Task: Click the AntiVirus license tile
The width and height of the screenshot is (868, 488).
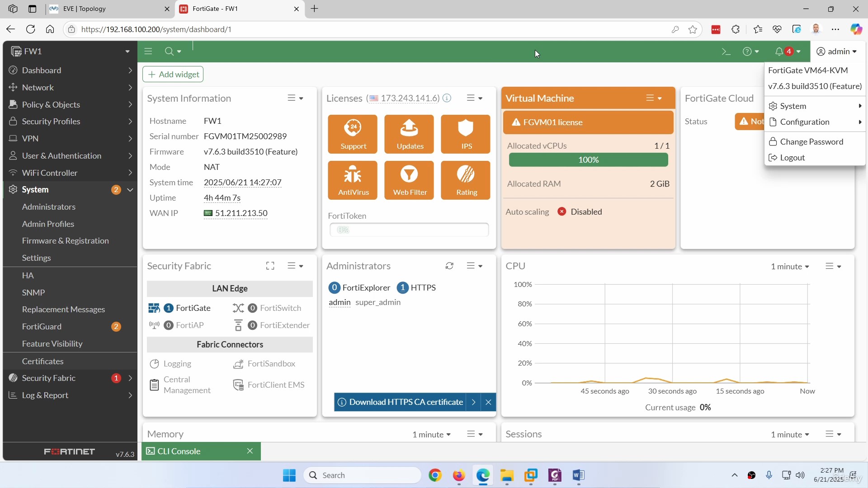Action: click(353, 180)
